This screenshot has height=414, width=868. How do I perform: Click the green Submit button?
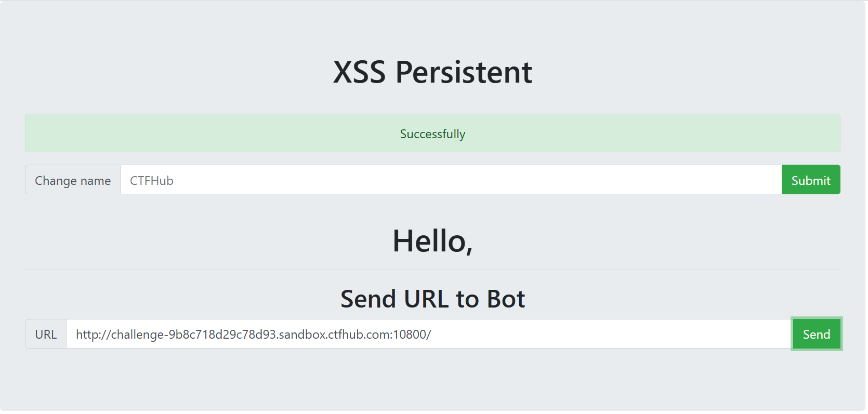click(810, 180)
